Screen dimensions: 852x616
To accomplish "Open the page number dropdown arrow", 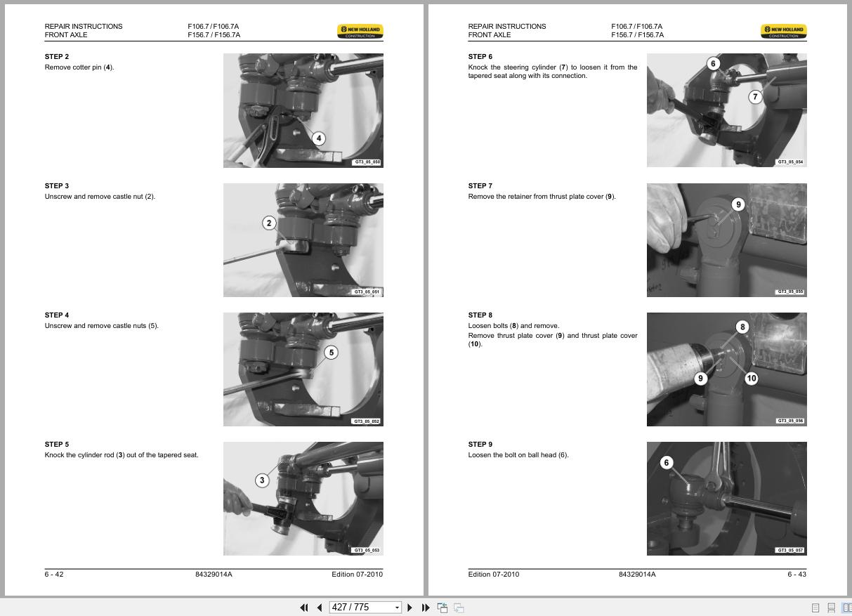I will click(397, 608).
